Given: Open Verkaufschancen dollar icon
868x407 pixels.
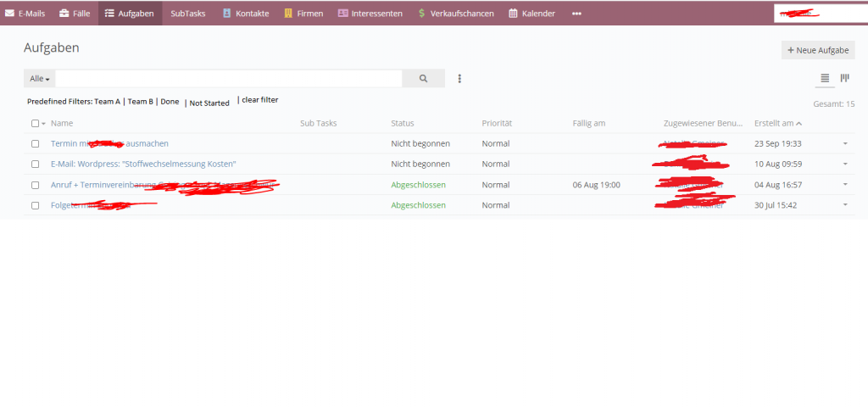Looking at the screenshot, I should pyautogui.click(x=422, y=14).
